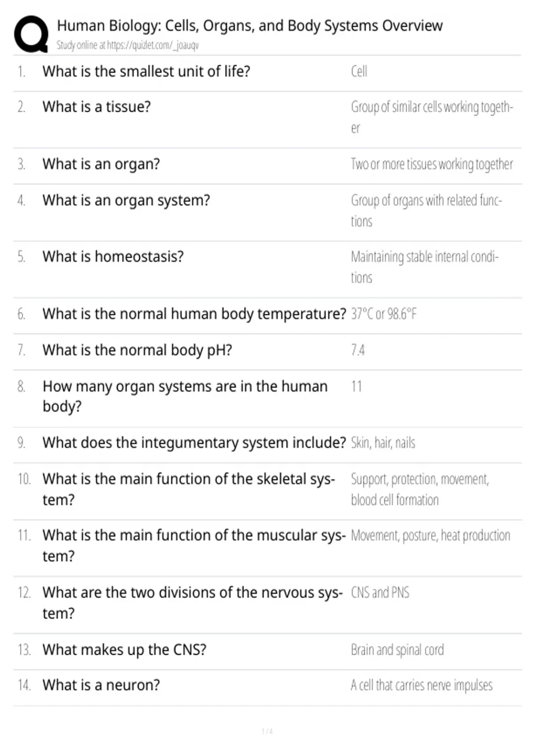Select question How many organ systems in human body
Viewport: 534px width, 756px height.
tap(185, 396)
